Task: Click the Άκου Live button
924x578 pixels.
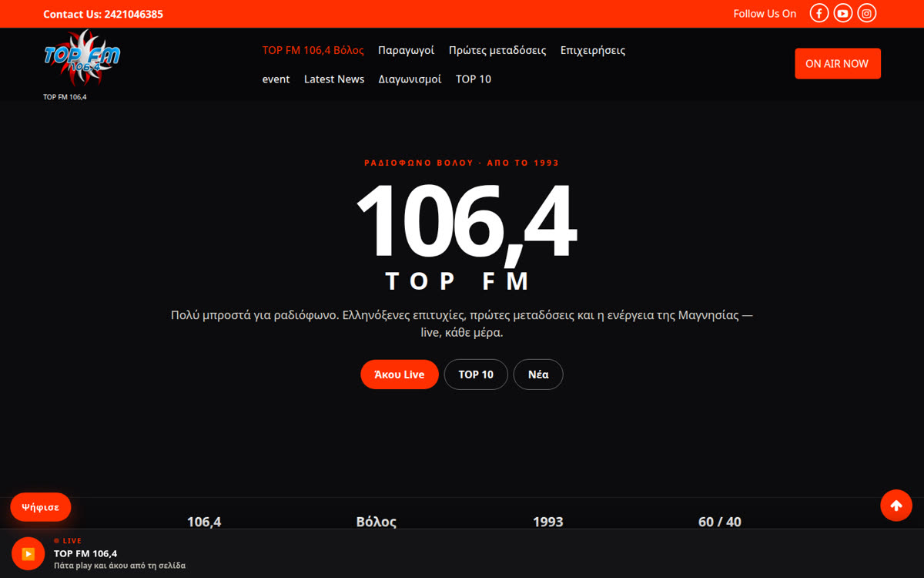Action: click(400, 375)
